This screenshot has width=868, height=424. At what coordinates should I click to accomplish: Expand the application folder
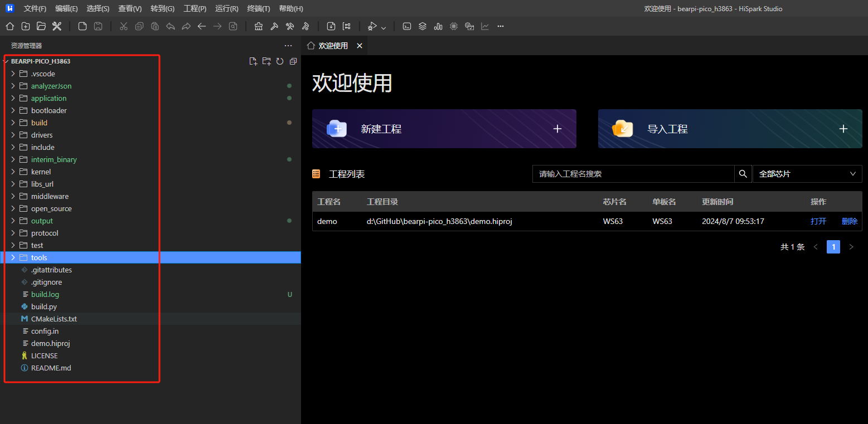[x=49, y=98]
